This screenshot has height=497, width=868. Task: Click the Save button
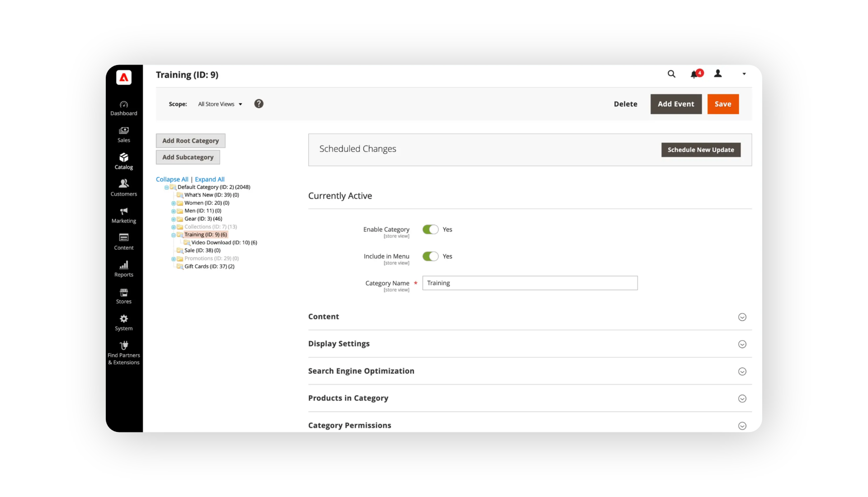point(722,104)
